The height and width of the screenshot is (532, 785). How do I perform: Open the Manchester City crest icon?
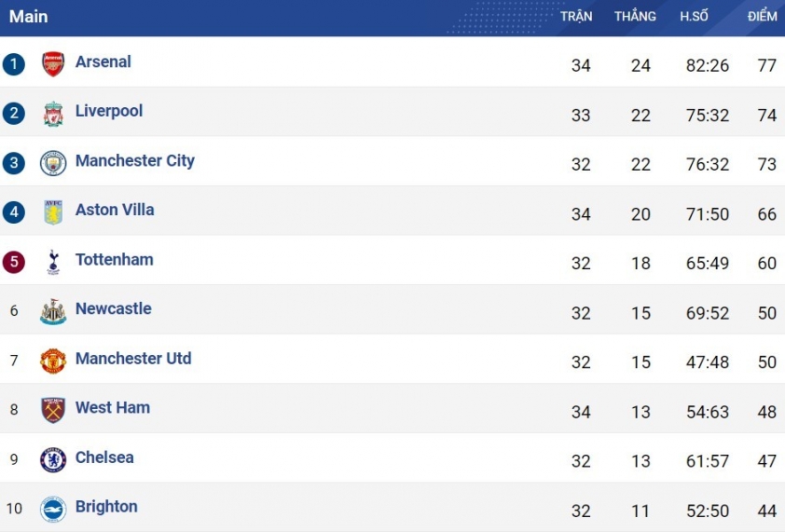coord(53,163)
